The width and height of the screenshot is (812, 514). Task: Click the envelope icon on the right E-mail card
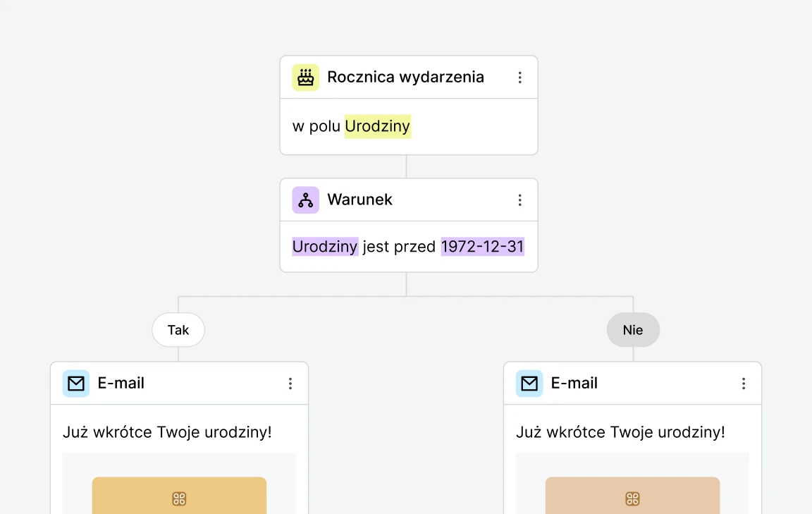(x=529, y=383)
